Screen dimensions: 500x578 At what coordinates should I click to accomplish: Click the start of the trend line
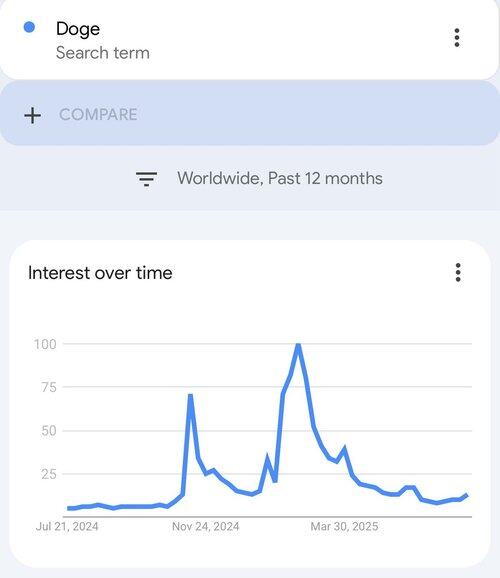pos(69,508)
